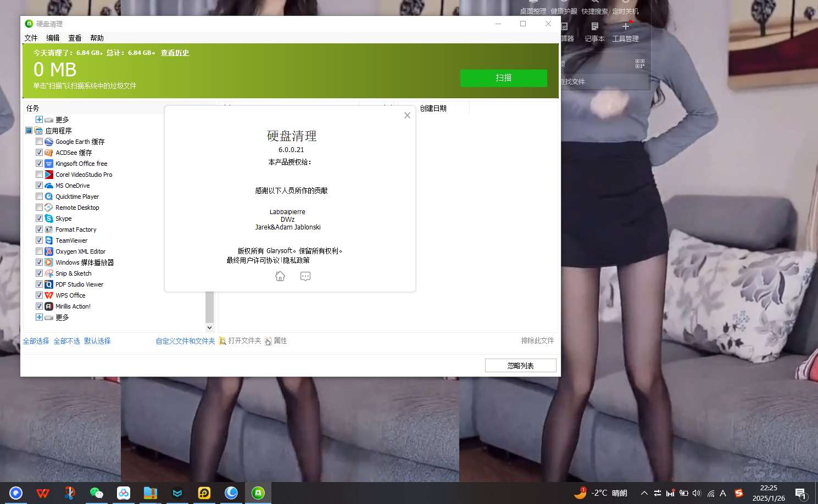Click the Format Factory icon

coord(49,229)
